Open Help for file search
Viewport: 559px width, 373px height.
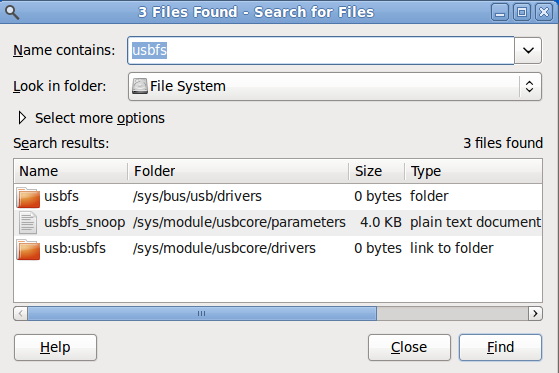[55, 347]
